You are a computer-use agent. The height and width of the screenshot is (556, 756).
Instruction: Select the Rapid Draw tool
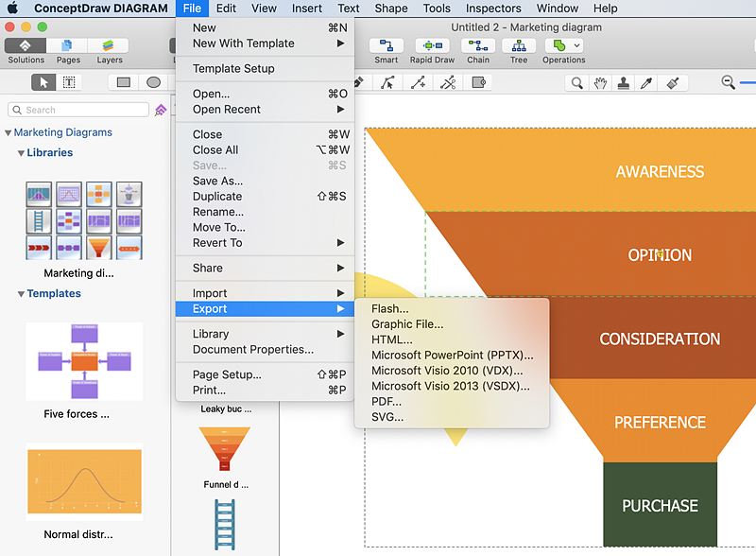coord(431,45)
